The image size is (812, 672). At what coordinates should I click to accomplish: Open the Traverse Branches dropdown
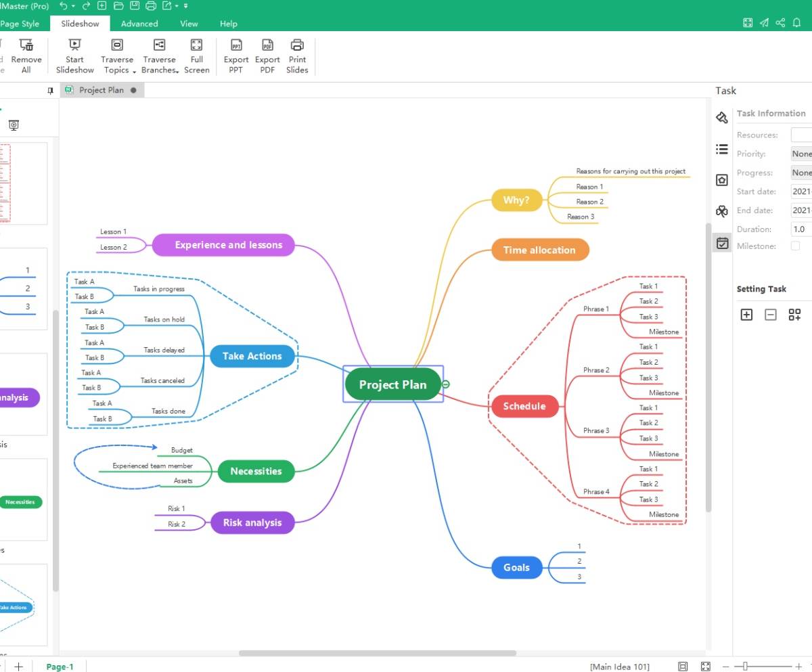pyautogui.click(x=160, y=64)
